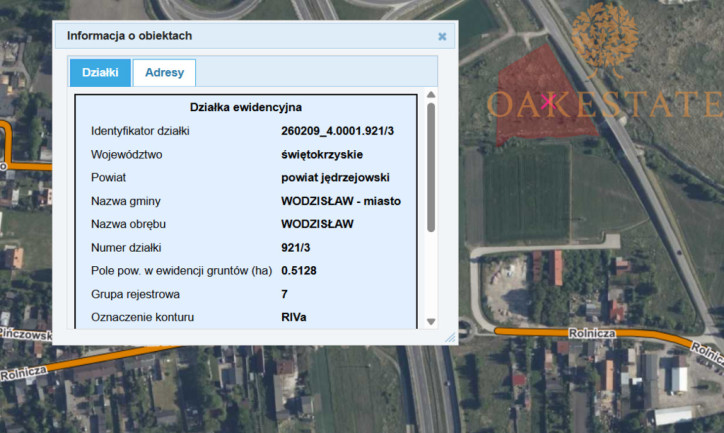Click the Działka ewidencyjna heading

coord(246,108)
